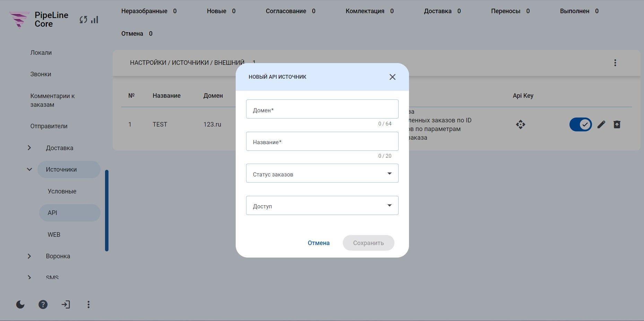The image size is (644, 321).
Task: Open the Доступ dropdown
Action: (x=322, y=205)
